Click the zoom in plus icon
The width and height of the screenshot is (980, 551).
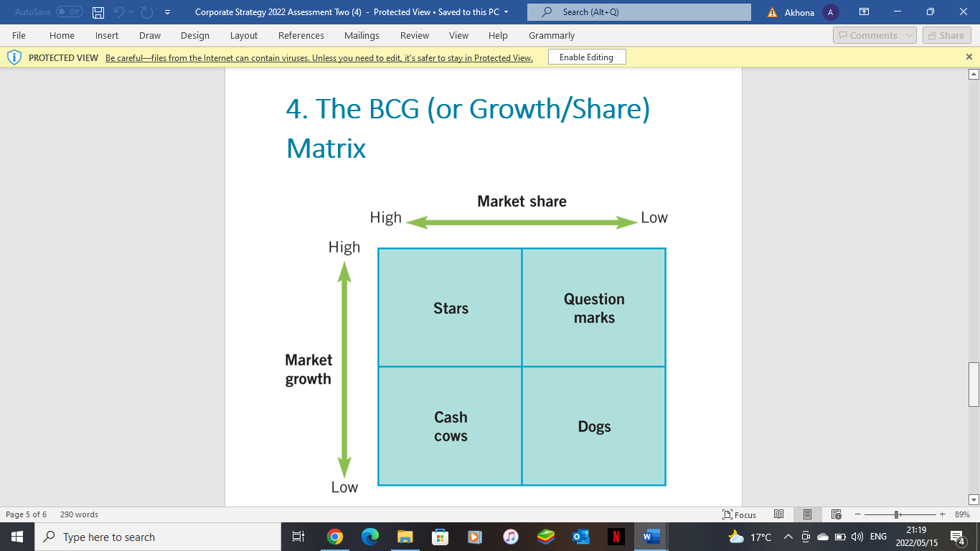pyautogui.click(x=942, y=514)
